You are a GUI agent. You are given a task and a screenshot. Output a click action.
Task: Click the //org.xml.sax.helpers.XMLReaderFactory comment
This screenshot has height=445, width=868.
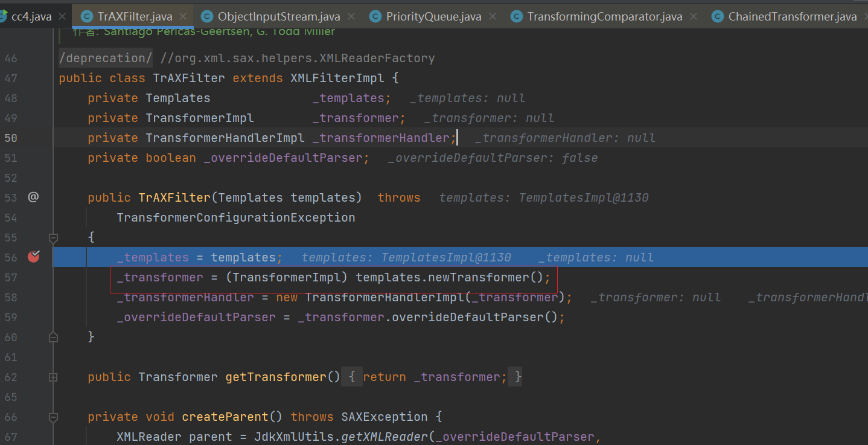point(298,58)
